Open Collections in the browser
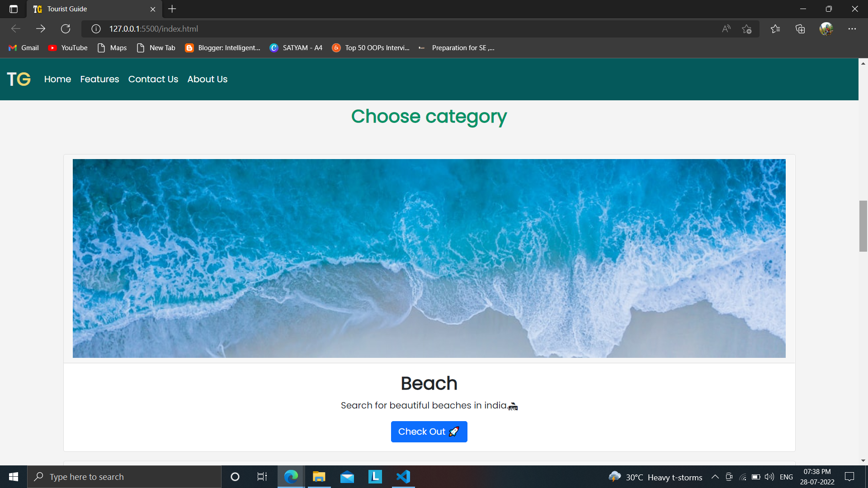The image size is (868, 488). (800, 28)
